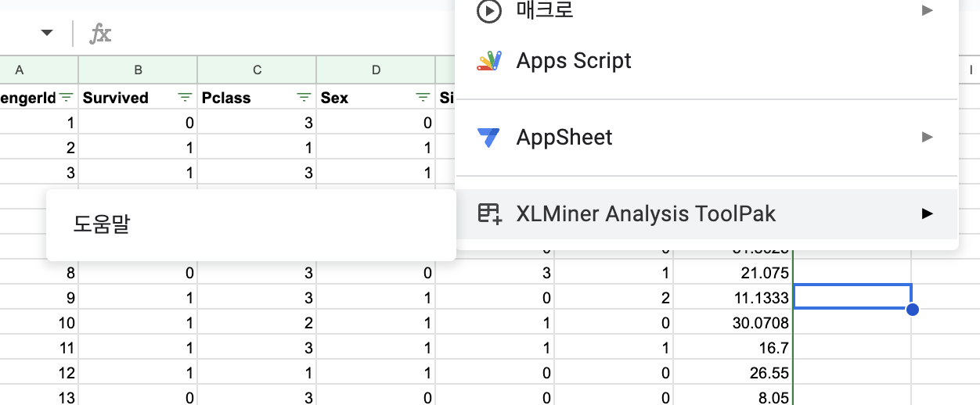Open the Sex column filter dropdown
980x405 pixels.
(x=423, y=98)
